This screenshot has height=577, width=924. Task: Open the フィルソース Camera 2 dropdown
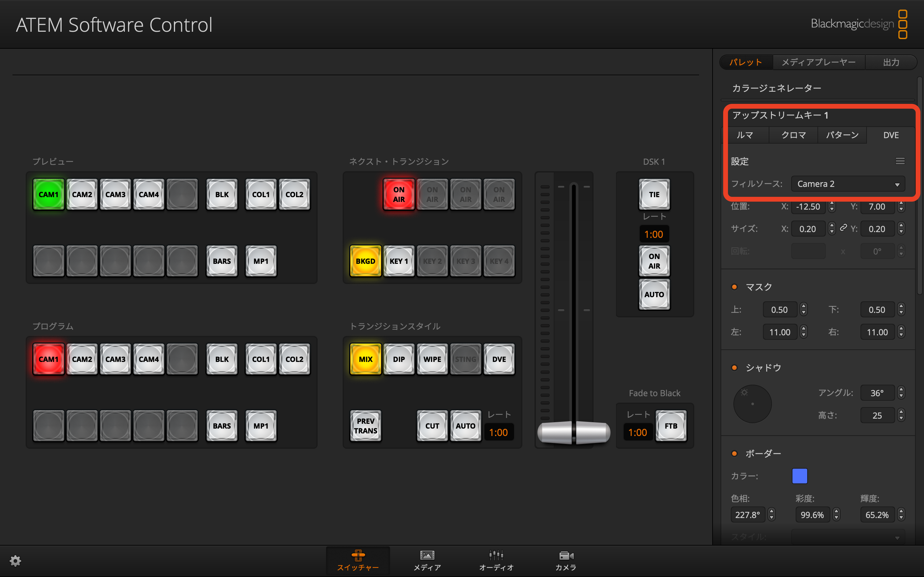(848, 184)
